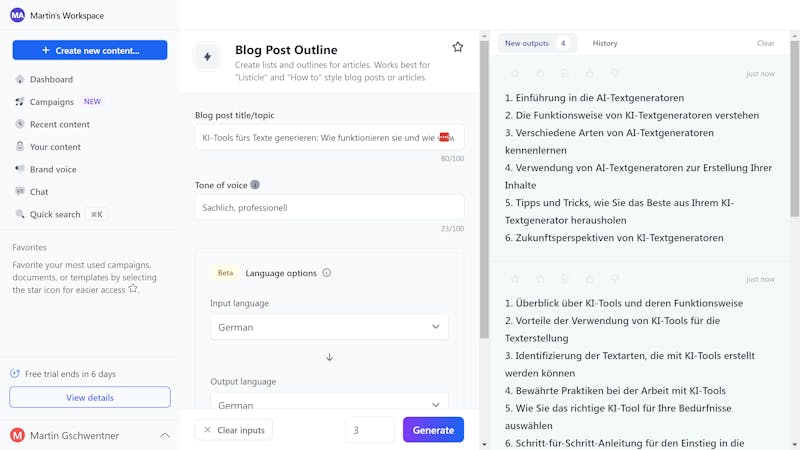
Task: Click the output line "6. Zukunftsperspektiven von KI-Textgeneratoren"
Action: click(x=614, y=237)
